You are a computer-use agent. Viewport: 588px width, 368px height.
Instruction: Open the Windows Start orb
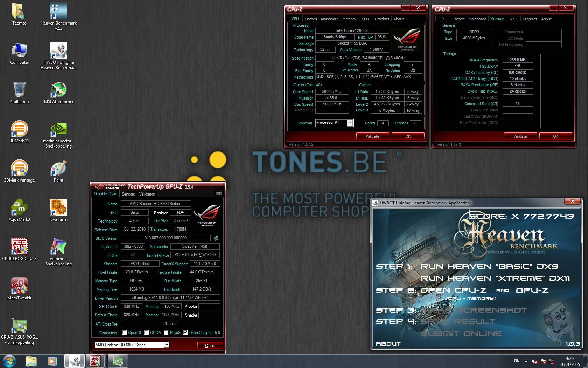[9, 361]
